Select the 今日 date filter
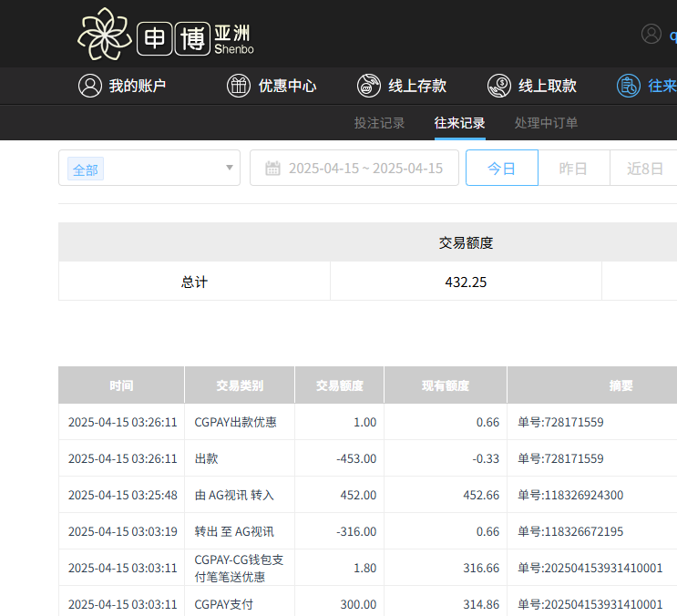This screenshot has height=616, width=677. [501, 168]
